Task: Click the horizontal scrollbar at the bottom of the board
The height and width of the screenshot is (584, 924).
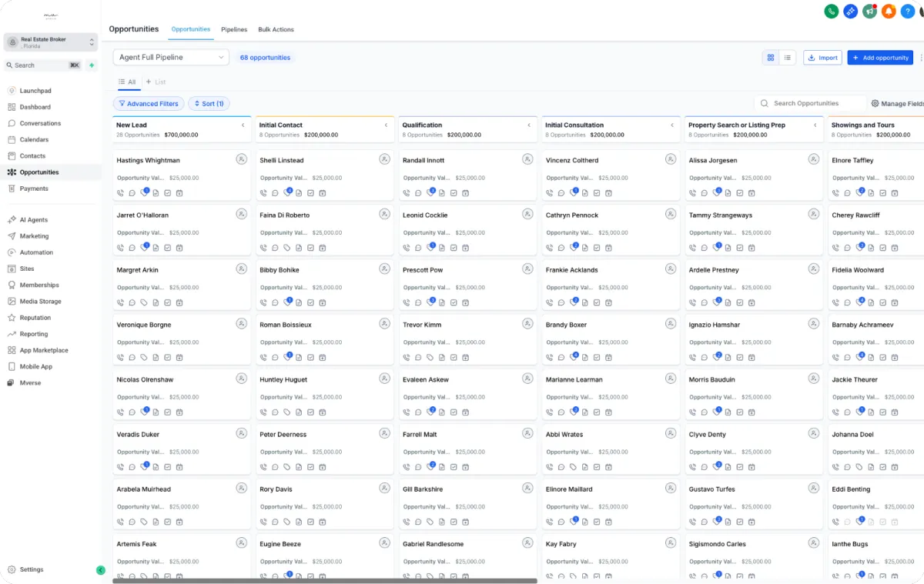Action: click(x=325, y=581)
